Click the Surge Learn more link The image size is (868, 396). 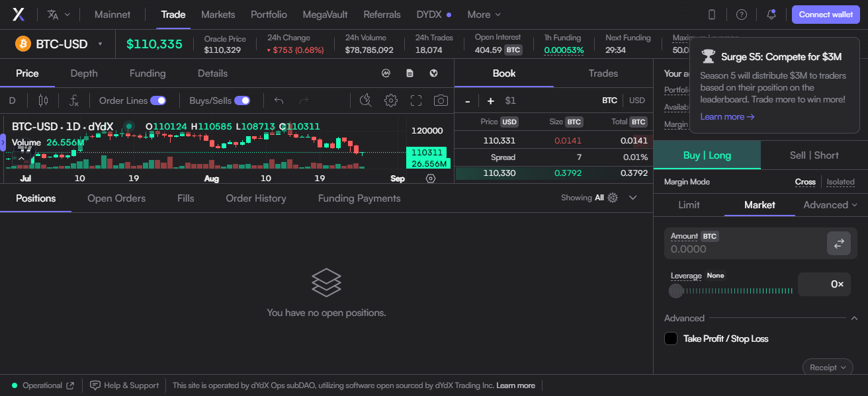point(727,116)
